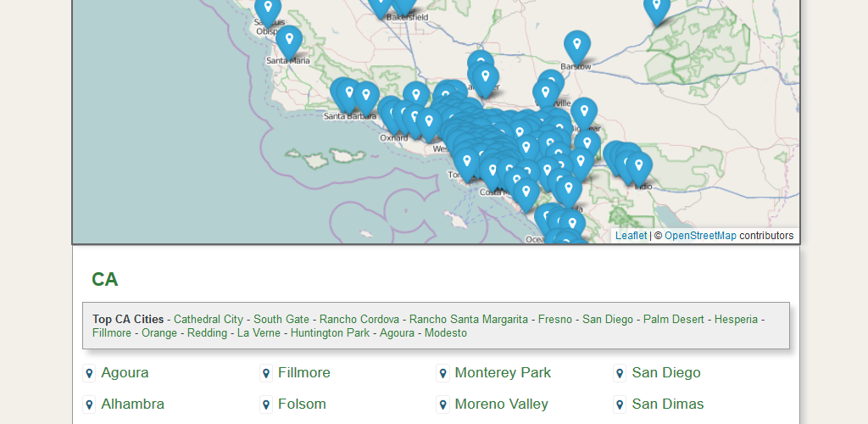Screen dimensions: 868x424
Task: Click the Modesto top city link
Action: click(446, 333)
